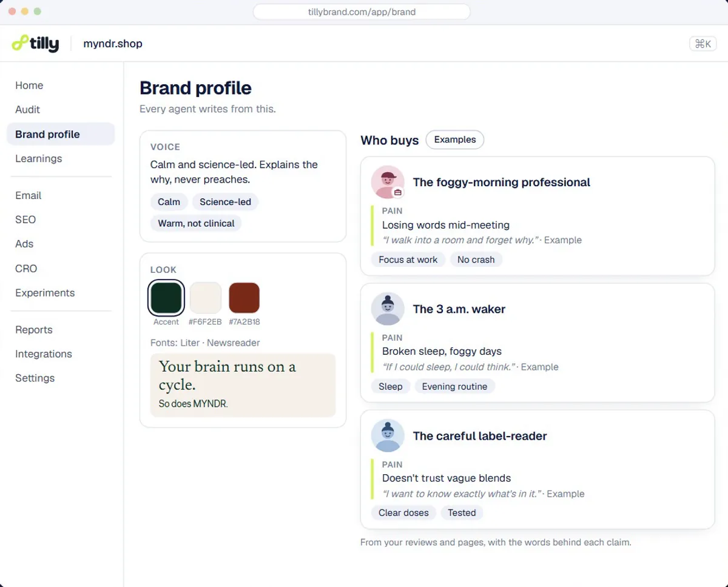The width and height of the screenshot is (728, 587).
Task: Click the No crash tag
Action: pyautogui.click(x=476, y=260)
